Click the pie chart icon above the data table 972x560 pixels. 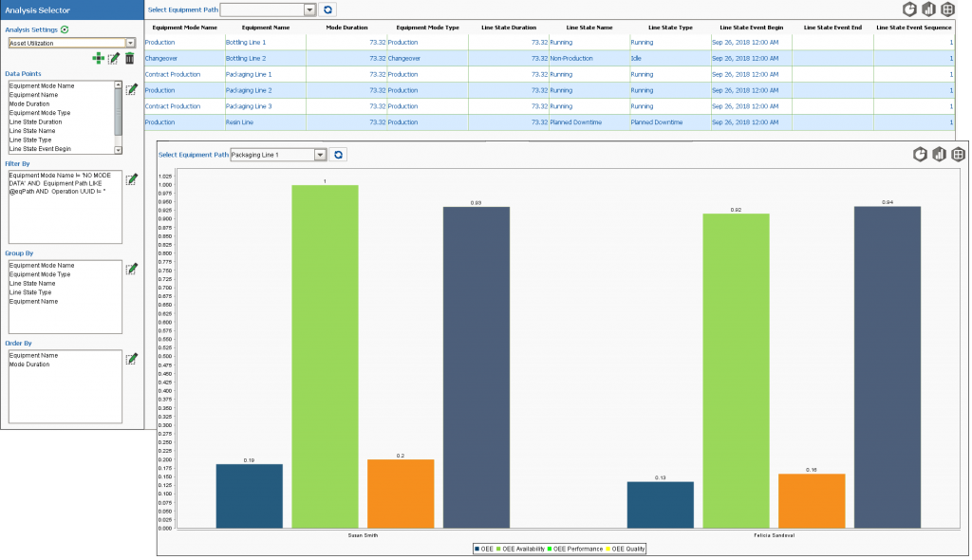[909, 9]
